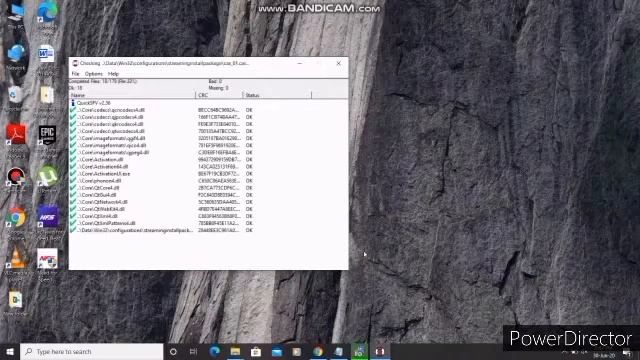Image resolution: width=640 pixels, height=360 pixels.
Task: Open the Bandicam desktop icon
Action: (16, 176)
